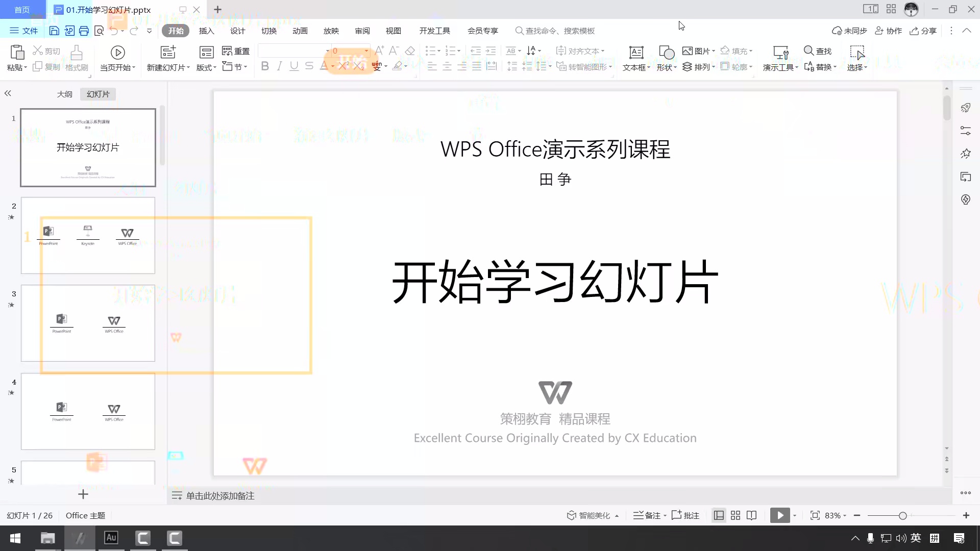Open the Design (设计) ribbon tab
The height and width of the screenshot is (551, 980).
click(237, 31)
